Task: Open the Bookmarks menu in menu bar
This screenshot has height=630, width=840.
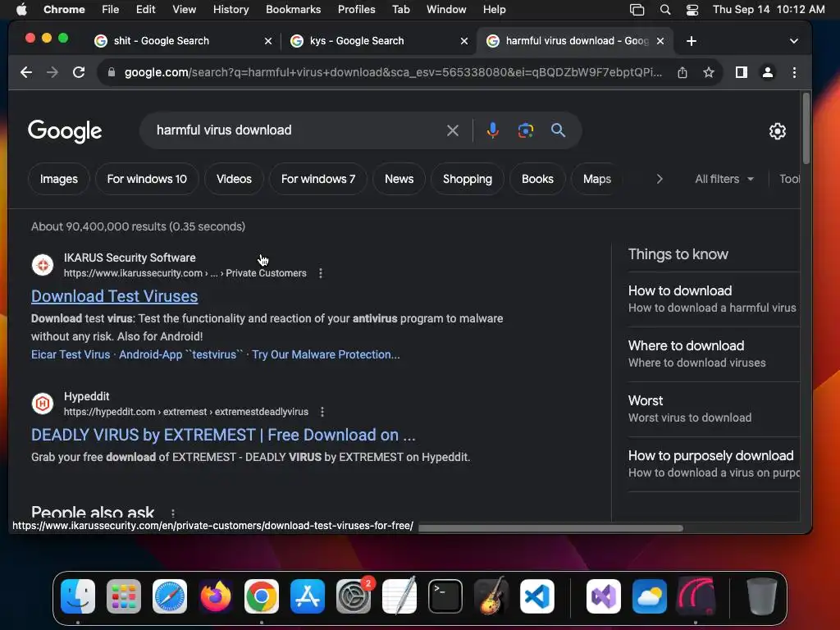Action: pyautogui.click(x=293, y=10)
